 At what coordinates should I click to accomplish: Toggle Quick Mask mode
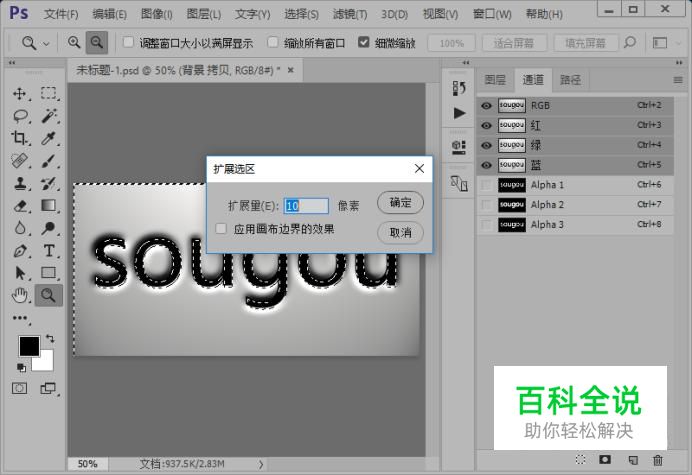point(19,388)
